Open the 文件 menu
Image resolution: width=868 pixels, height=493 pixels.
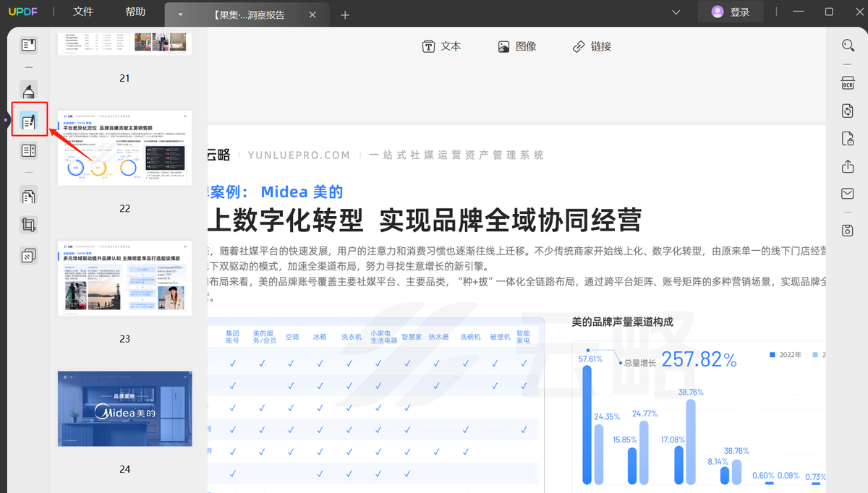[x=83, y=12]
